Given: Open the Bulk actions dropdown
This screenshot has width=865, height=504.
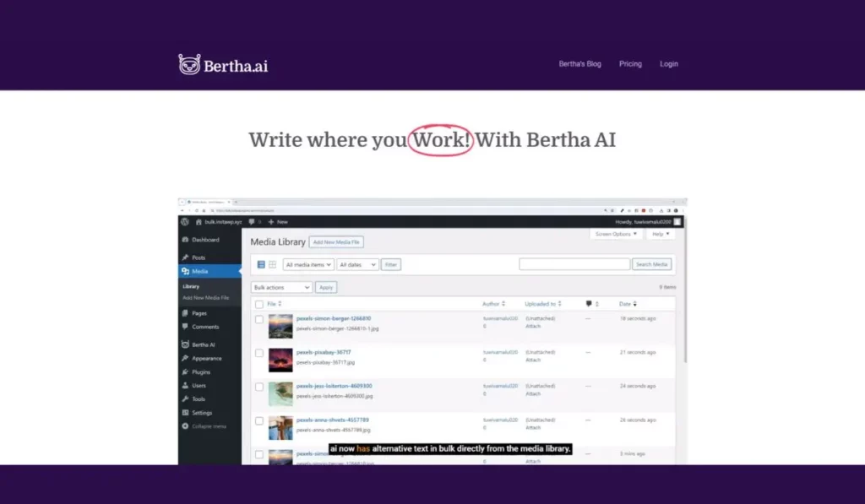Looking at the screenshot, I should (x=282, y=287).
